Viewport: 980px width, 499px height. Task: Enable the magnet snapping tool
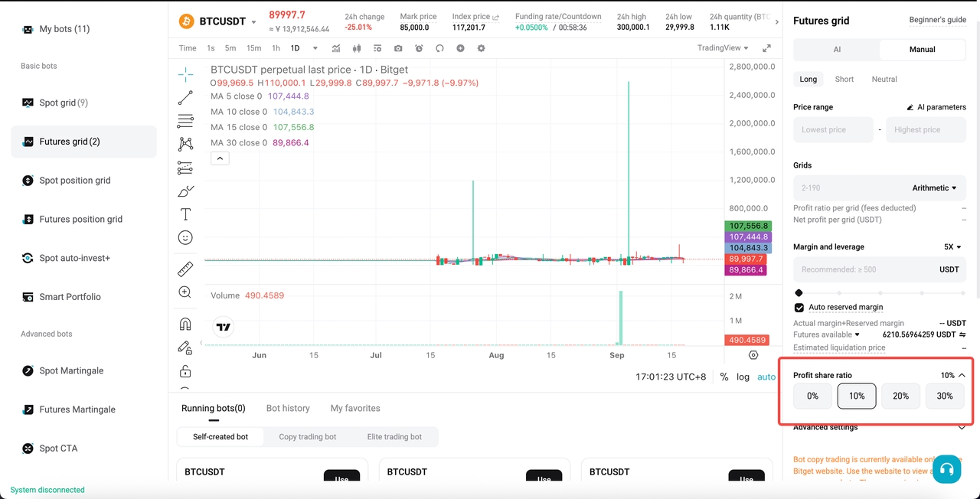click(185, 323)
